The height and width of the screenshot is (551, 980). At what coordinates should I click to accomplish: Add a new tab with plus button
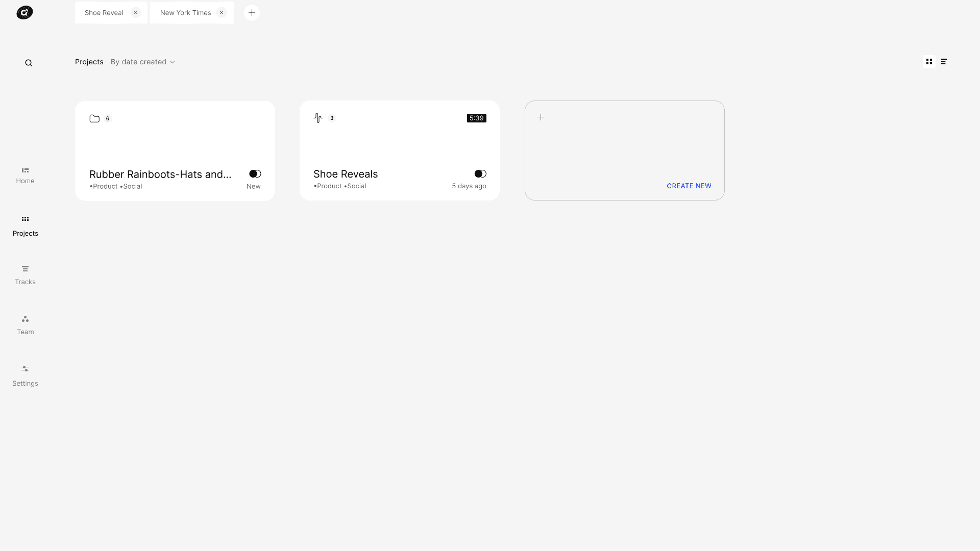coord(252,13)
